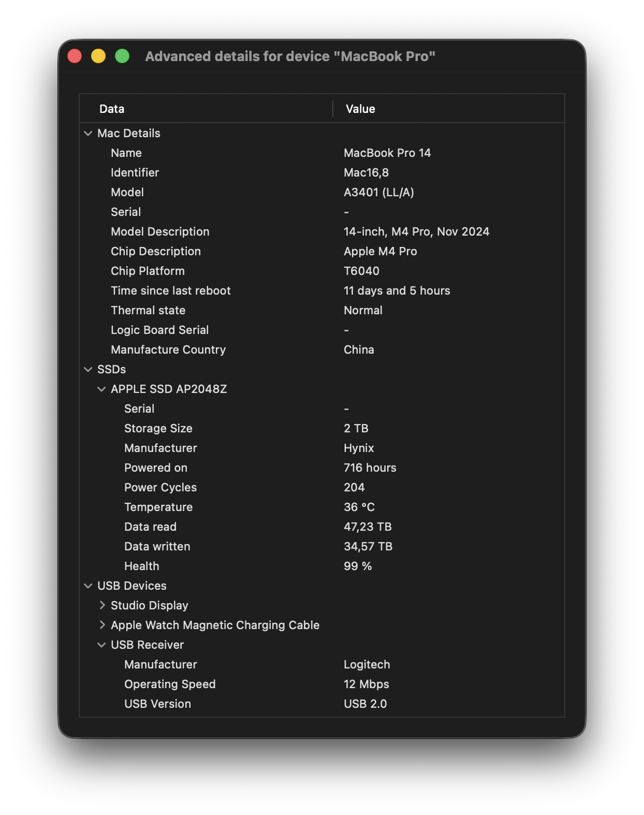Collapse APPLE SSD AP2048Z entry
The height and width of the screenshot is (815, 644).
101,389
